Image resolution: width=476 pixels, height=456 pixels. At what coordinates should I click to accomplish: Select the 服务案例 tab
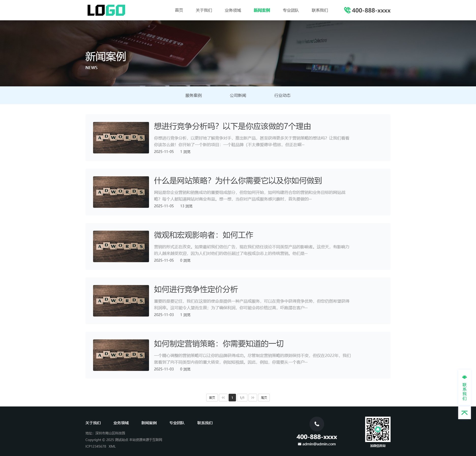194,95
